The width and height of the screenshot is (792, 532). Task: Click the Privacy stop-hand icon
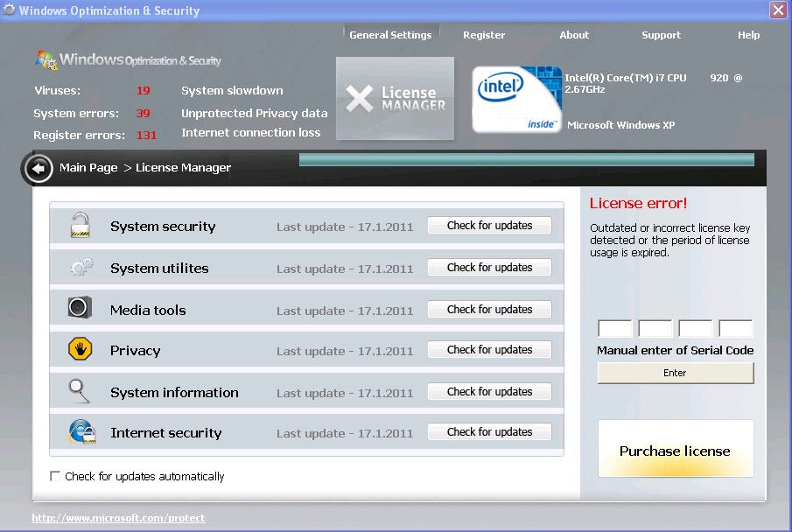point(80,349)
